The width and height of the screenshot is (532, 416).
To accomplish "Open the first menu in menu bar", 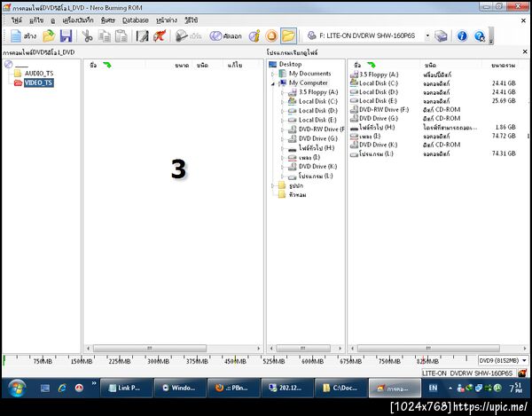I will click(x=17, y=20).
